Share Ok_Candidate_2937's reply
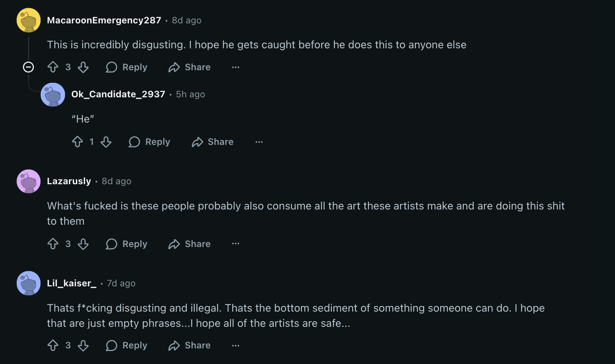615x364 pixels. (213, 142)
